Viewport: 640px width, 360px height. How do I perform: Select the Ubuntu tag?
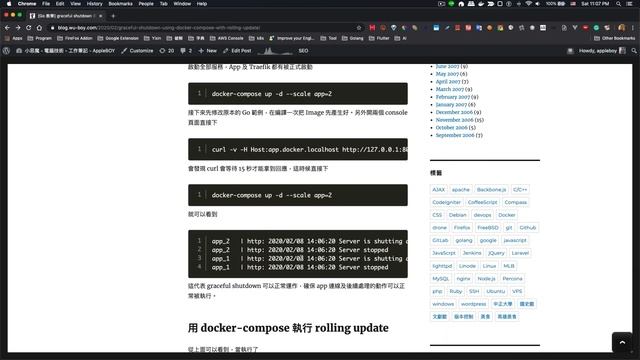[x=496, y=291]
